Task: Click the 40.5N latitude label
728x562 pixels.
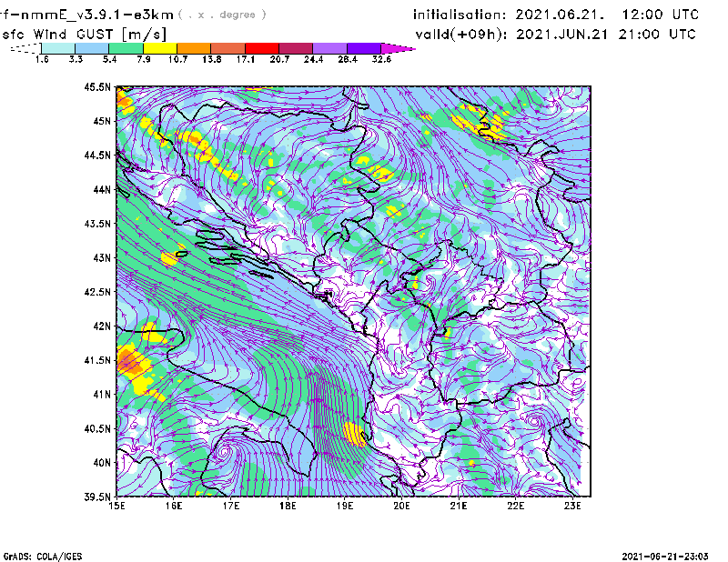Action: point(98,429)
